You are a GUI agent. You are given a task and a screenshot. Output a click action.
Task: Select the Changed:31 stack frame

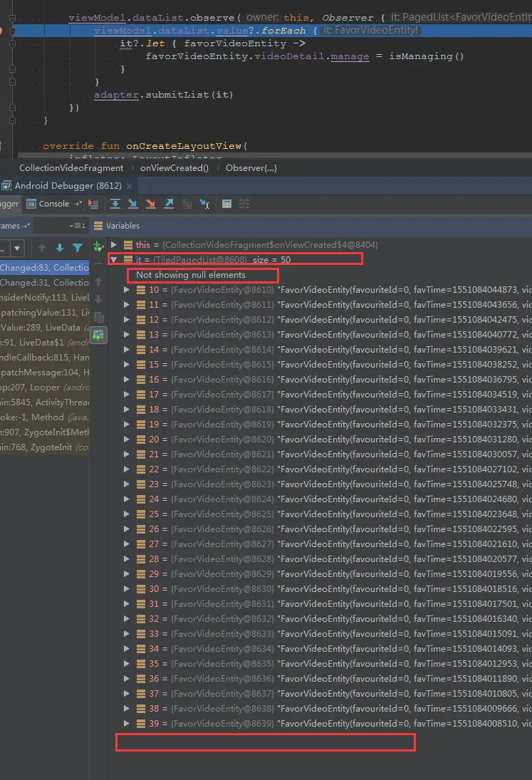click(x=44, y=283)
